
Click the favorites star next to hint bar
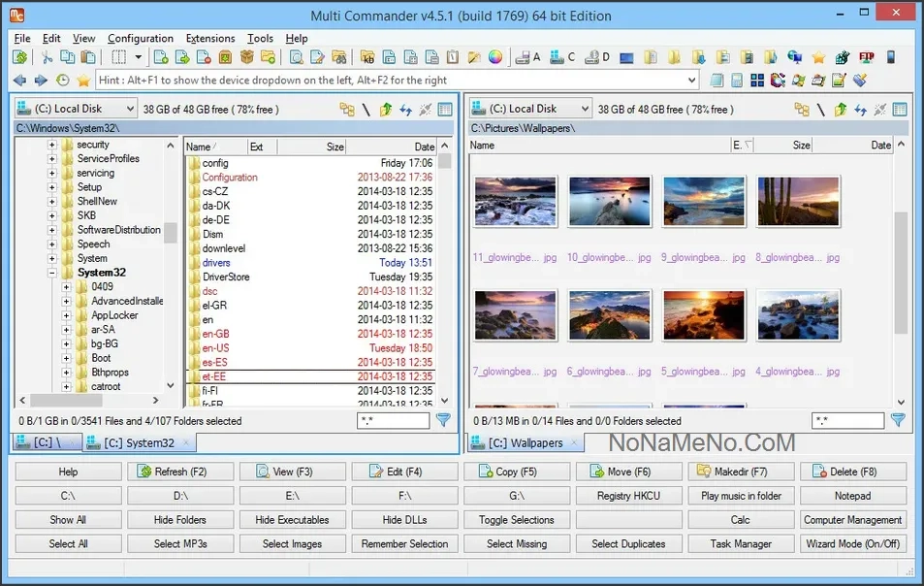click(x=83, y=81)
